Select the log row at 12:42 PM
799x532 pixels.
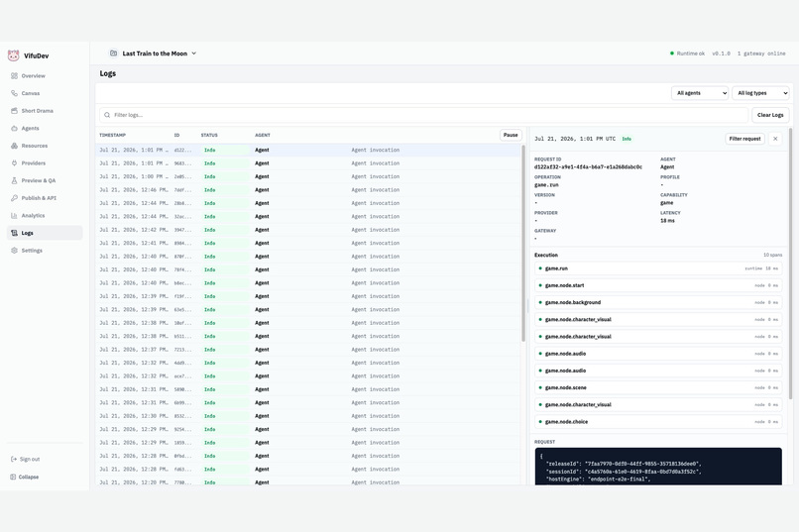pyautogui.click(x=308, y=230)
